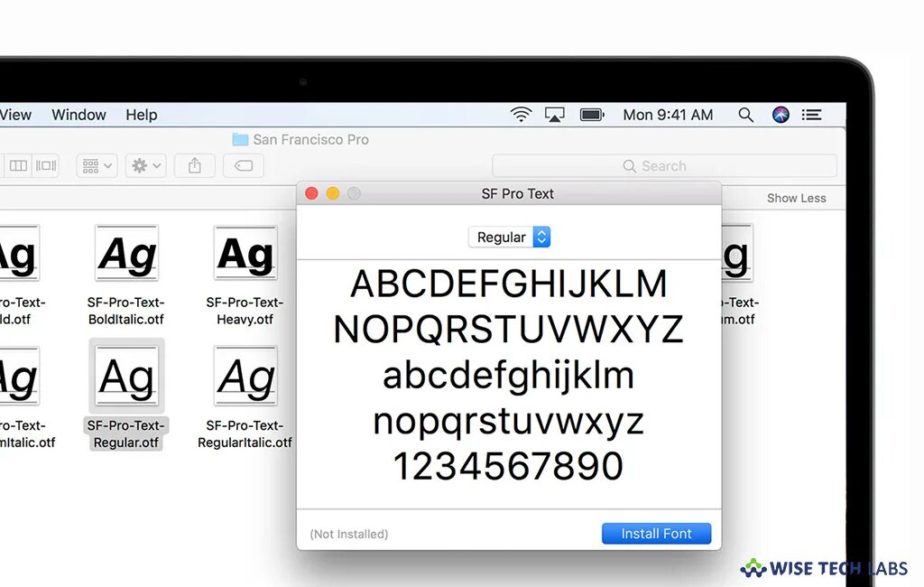Open the Finder Share button
924x587 pixels.
point(195,166)
